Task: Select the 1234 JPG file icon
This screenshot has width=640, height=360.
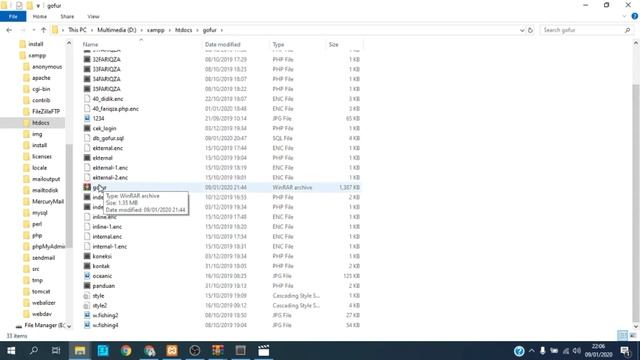Action: tap(87, 118)
